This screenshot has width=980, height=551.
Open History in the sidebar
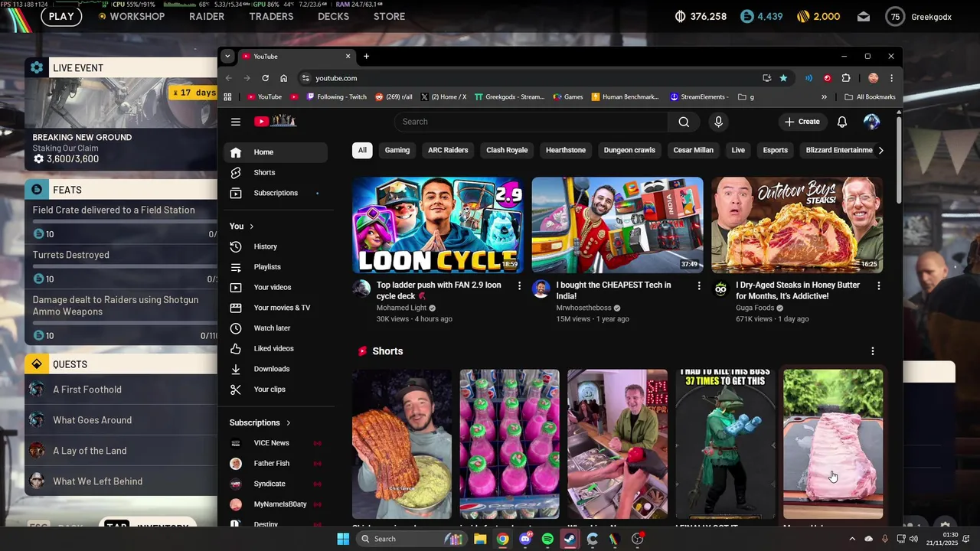(277, 246)
